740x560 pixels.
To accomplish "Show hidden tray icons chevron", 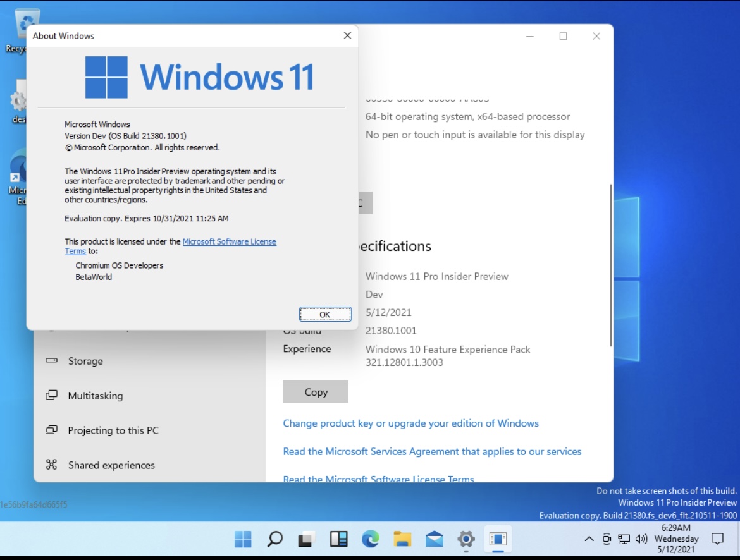I will 589,539.
